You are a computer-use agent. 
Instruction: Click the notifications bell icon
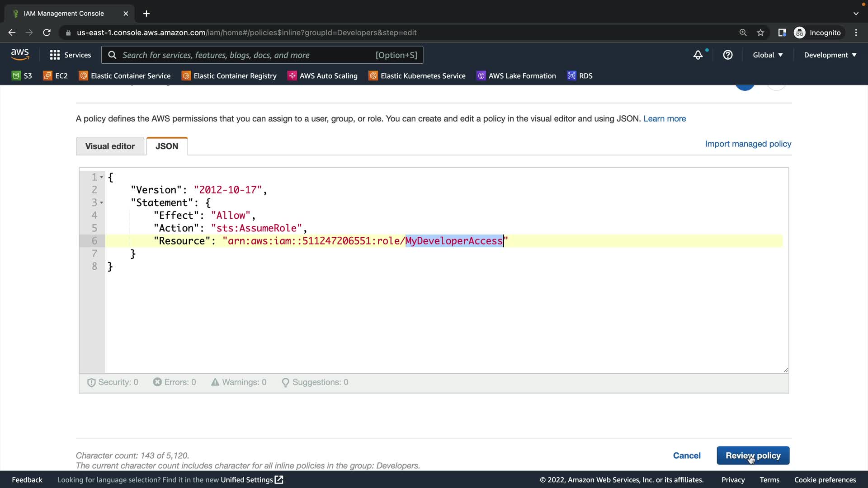click(x=698, y=55)
